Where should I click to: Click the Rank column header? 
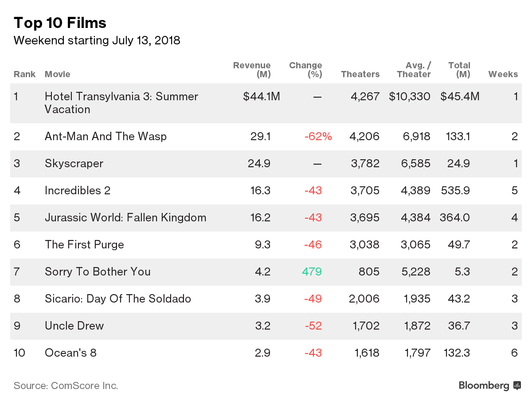[x=24, y=74]
